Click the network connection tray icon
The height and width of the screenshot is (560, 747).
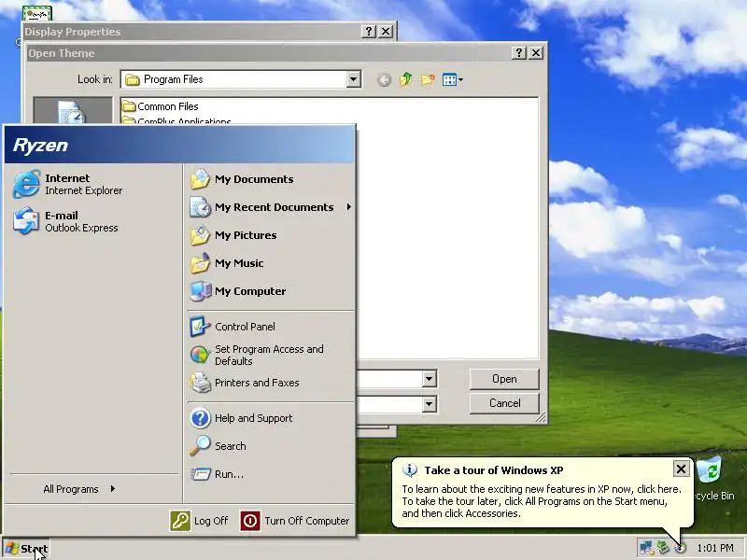point(646,548)
